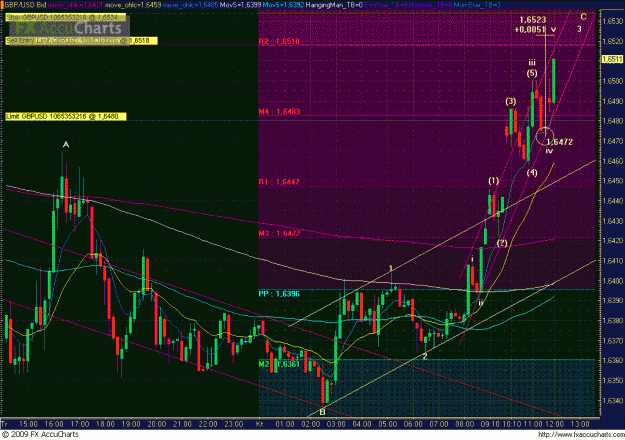
Task: Click the MovS=1.6392 indicator legend
Action: tap(285, 5)
